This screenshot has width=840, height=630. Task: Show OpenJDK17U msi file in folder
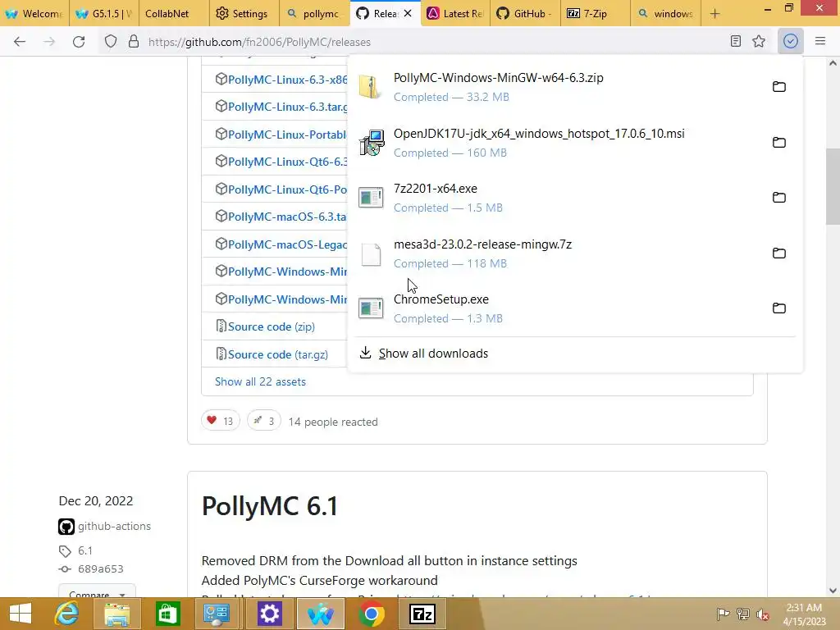(x=779, y=143)
